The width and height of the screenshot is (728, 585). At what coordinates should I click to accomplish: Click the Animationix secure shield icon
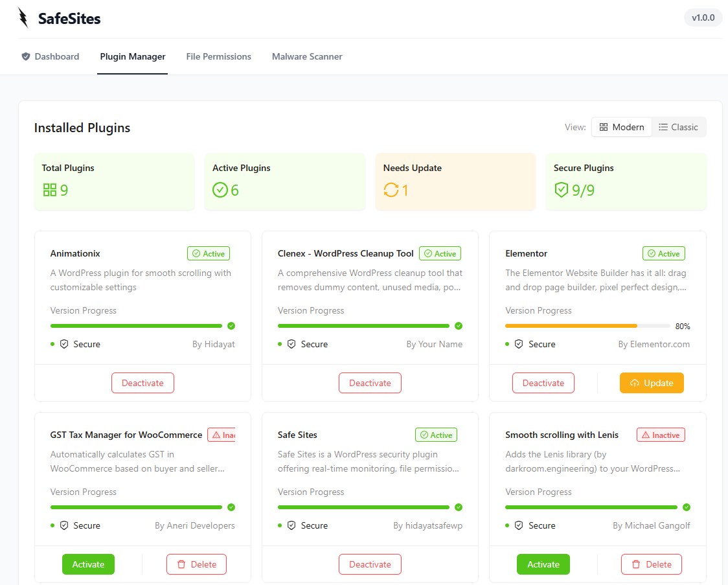[x=64, y=344]
